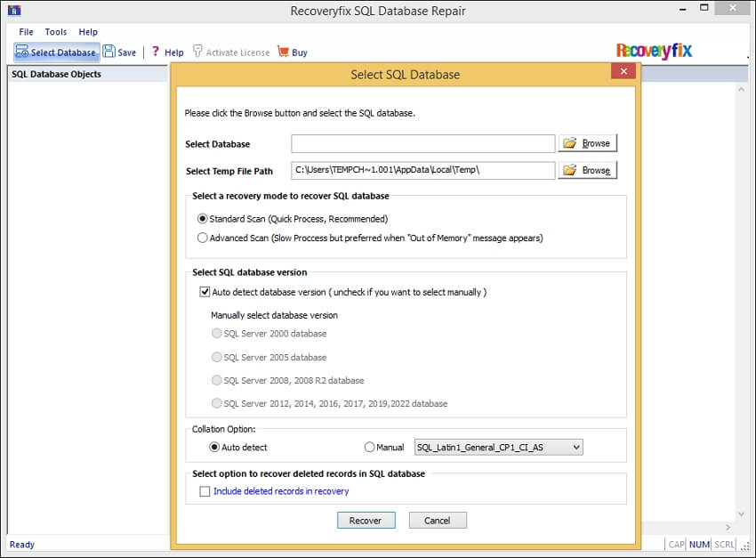Open the SQL_Latin1_General_CP1_CI_AS collation dropdown

click(x=499, y=447)
